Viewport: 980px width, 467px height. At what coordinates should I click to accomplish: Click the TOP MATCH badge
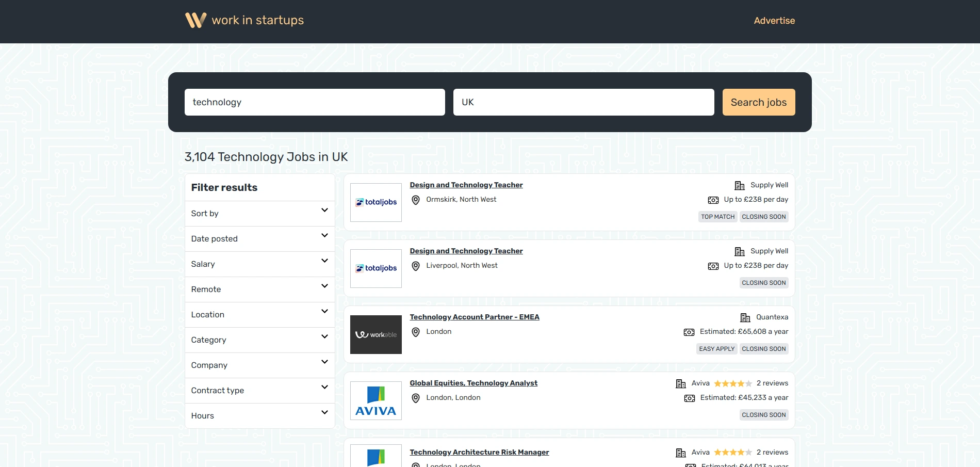718,217
